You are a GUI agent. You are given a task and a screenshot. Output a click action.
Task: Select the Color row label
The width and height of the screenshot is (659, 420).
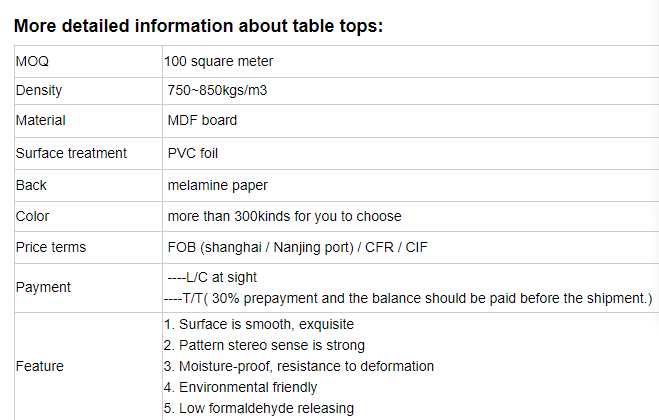tap(33, 216)
